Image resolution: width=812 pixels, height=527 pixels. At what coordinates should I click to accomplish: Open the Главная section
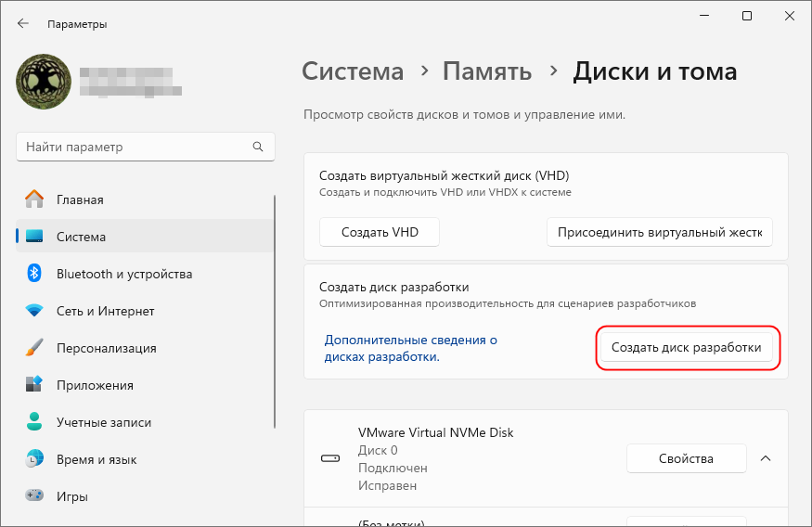pyautogui.click(x=145, y=199)
